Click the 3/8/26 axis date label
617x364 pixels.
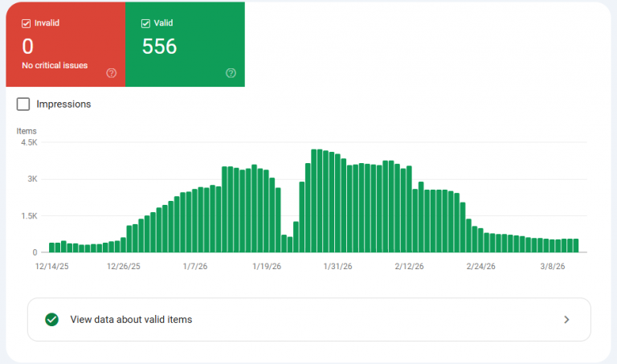click(553, 267)
